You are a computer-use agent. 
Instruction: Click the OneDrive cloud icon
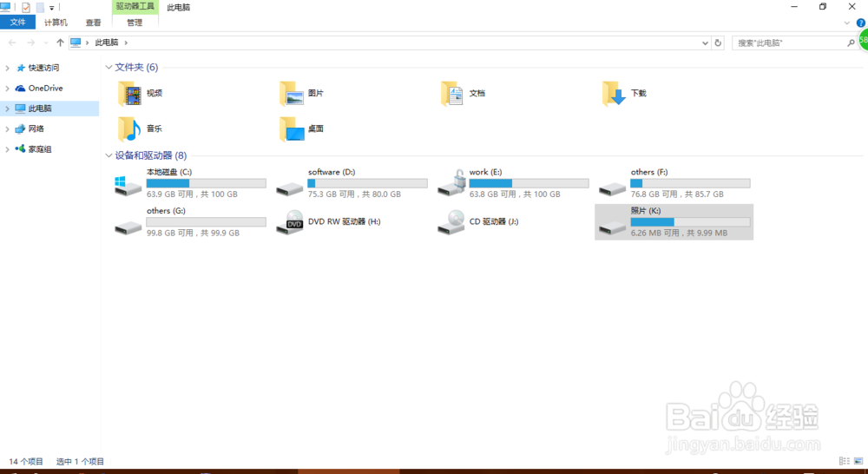click(x=21, y=88)
